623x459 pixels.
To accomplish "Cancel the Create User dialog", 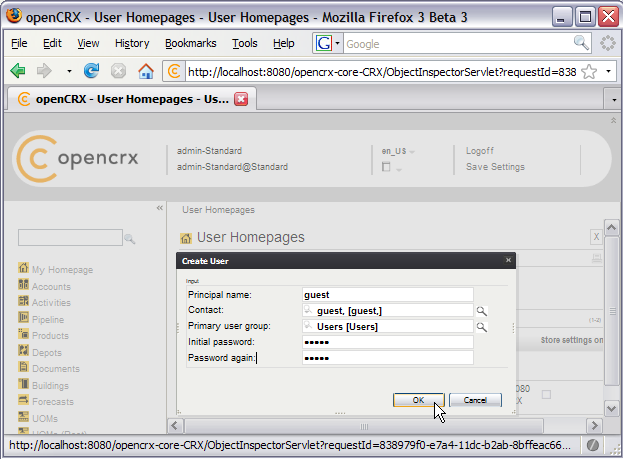I will point(475,400).
